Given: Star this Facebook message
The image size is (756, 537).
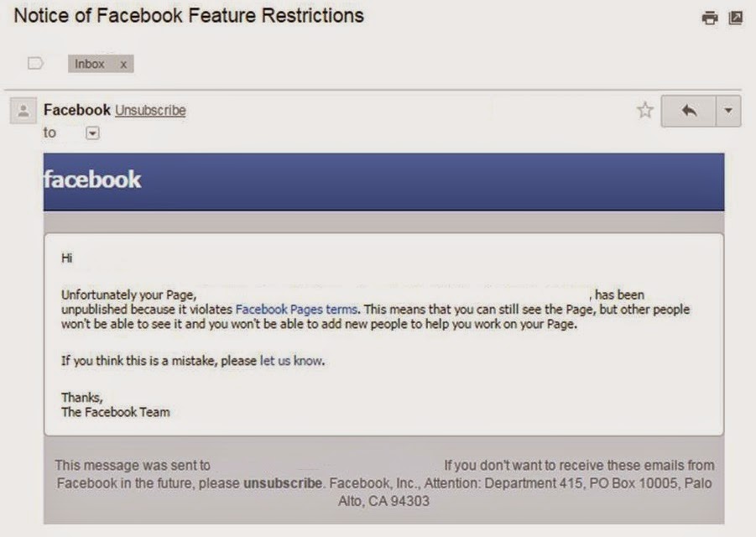Looking at the screenshot, I should click(x=644, y=110).
